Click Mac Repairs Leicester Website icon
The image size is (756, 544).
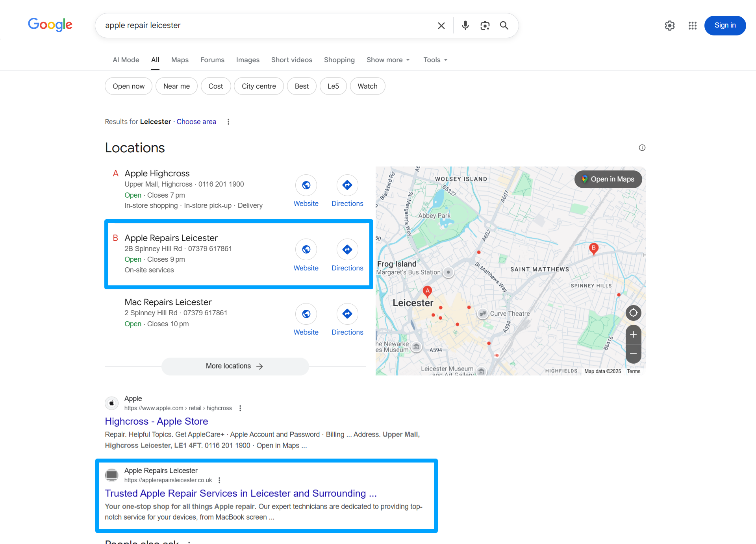(306, 314)
